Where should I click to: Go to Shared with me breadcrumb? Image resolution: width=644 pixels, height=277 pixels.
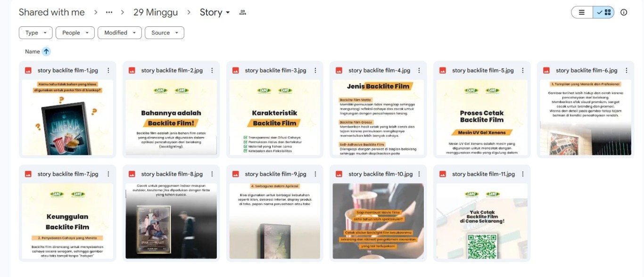click(x=52, y=12)
